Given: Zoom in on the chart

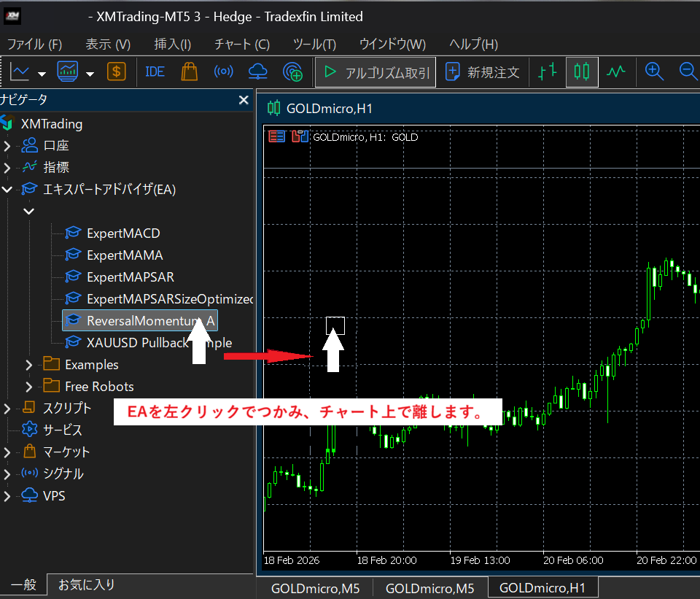Looking at the screenshot, I should [x=654, y=72].
